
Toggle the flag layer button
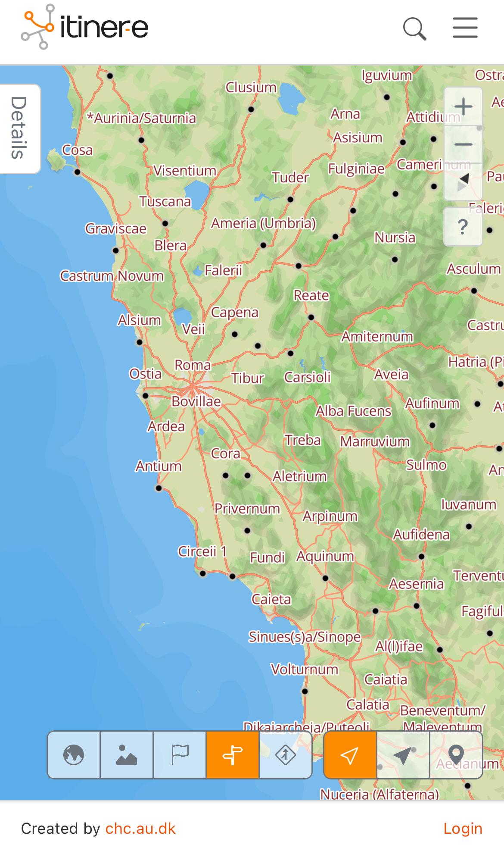pos(180,755)
